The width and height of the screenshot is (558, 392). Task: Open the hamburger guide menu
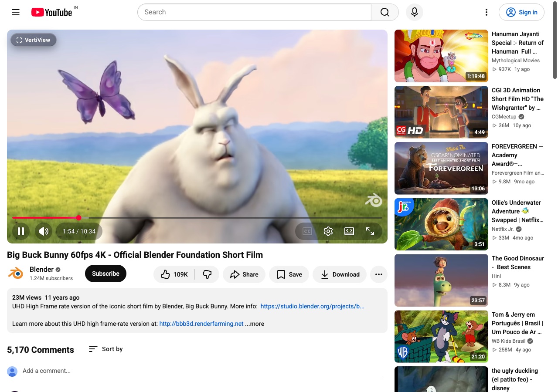click(16, 12)
